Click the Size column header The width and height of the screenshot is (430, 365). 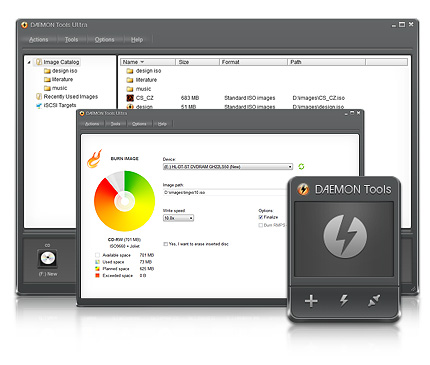coord(197,62)
